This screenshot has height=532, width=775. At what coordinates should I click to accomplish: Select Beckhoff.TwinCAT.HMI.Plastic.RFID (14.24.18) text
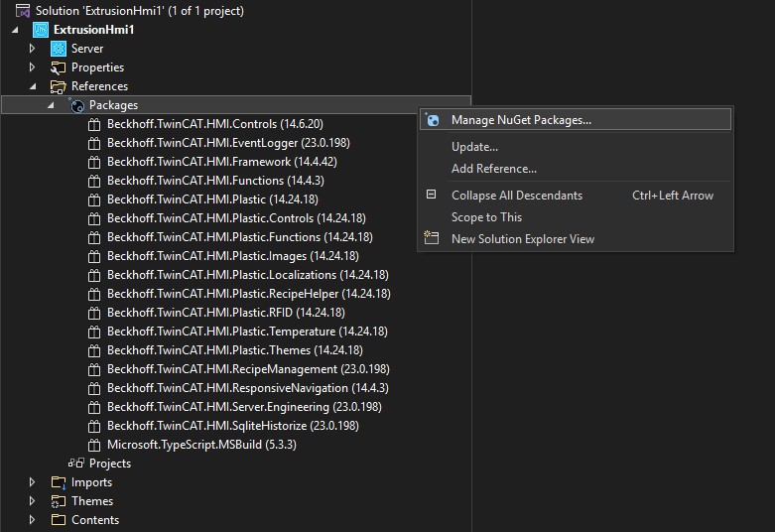click(226, 313)
